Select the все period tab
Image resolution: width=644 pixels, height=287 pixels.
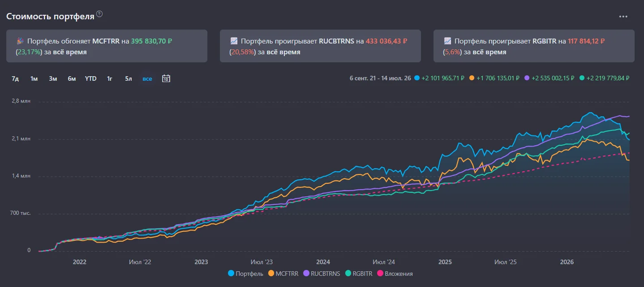tap(147, 78)
